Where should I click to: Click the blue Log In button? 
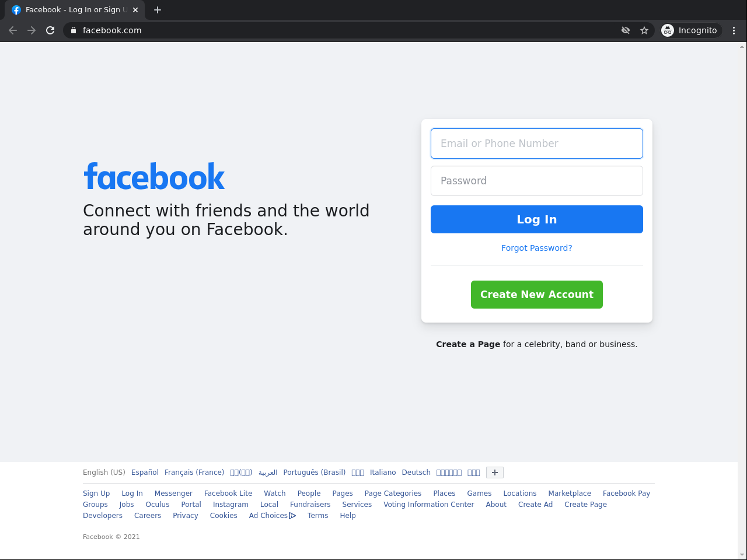[x=537, y=219]
